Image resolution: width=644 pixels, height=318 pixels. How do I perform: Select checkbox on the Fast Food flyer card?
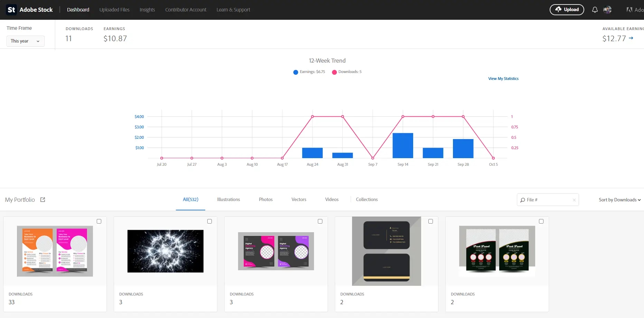click(541, 221)
